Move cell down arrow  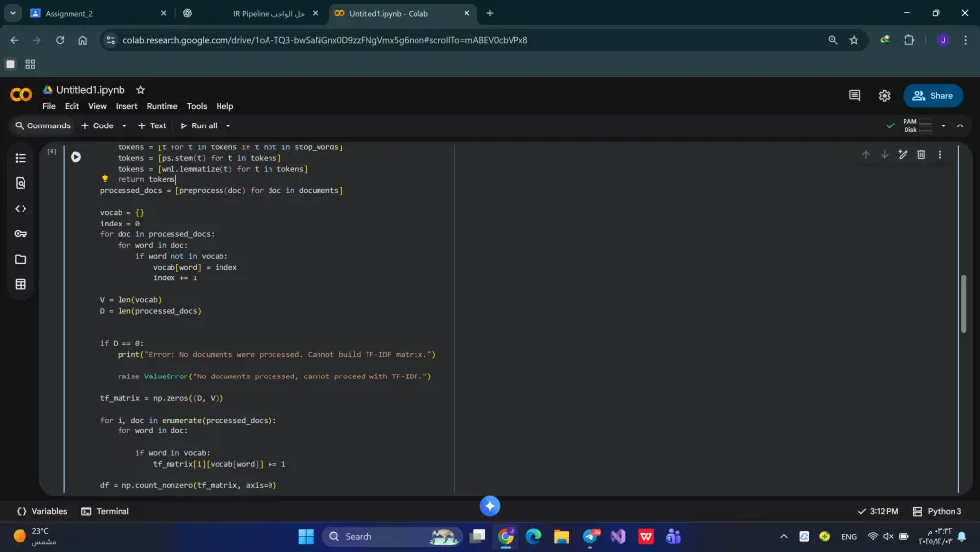pyautogui.click(x=884, y=154)
